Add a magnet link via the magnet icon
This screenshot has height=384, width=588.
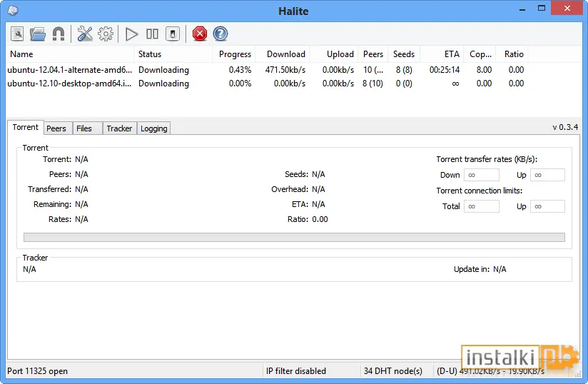pyautogui.click(x=58, y=34)
